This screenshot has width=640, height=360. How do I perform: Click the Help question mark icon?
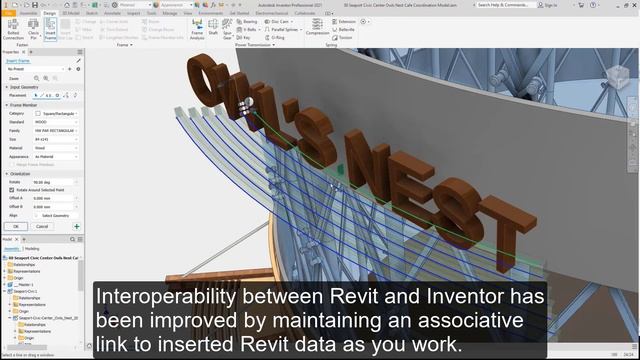(593, 5)
